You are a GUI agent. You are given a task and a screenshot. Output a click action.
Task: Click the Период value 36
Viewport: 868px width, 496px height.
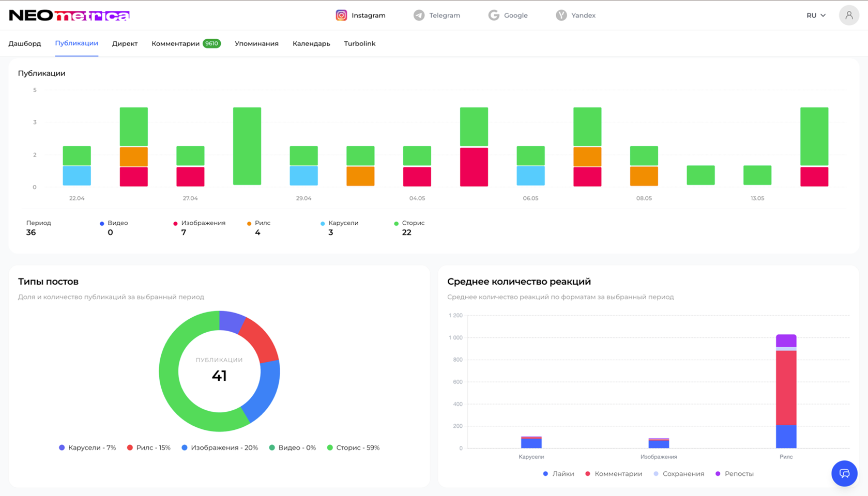click(x=31, y=233)
